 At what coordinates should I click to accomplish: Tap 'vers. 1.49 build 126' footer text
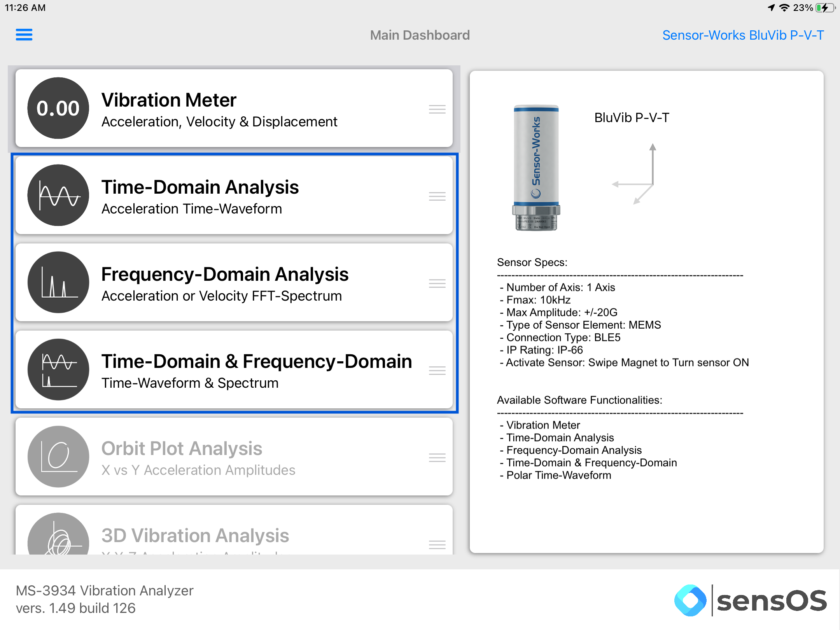click(x=75, y=608)
